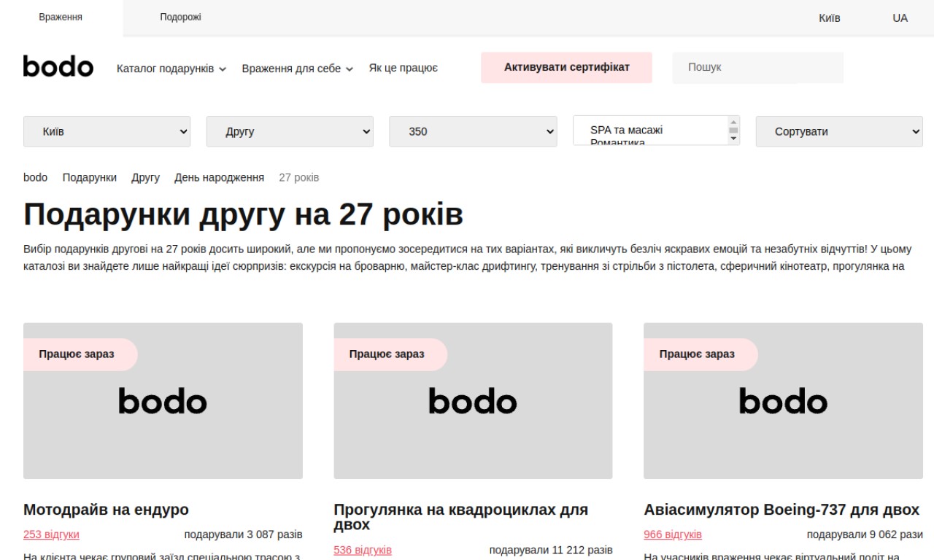Switch to the Враження tab
Screen dimensions: 934x560
(61, 17)
